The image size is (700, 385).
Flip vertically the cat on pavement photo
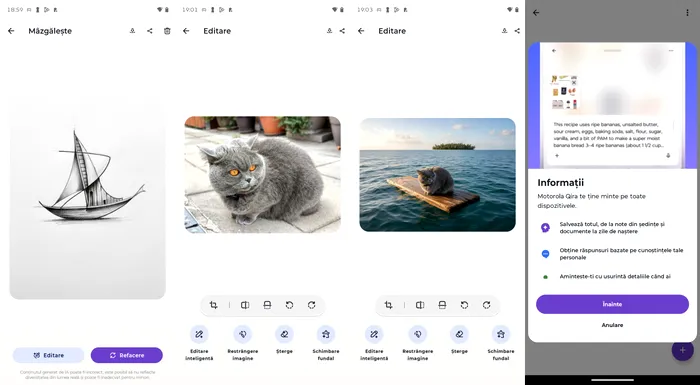(x=267, y=305)
